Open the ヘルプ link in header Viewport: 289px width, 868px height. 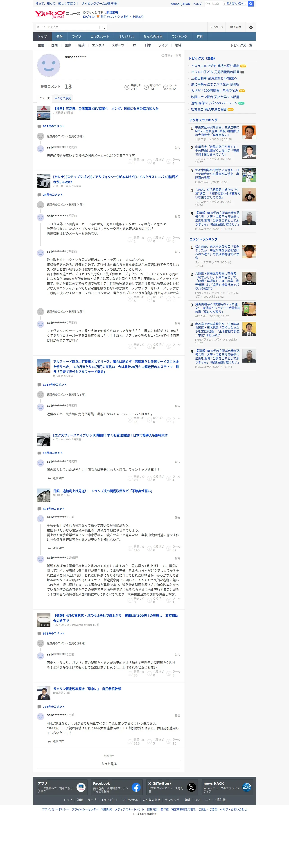[x=197, y=4]
